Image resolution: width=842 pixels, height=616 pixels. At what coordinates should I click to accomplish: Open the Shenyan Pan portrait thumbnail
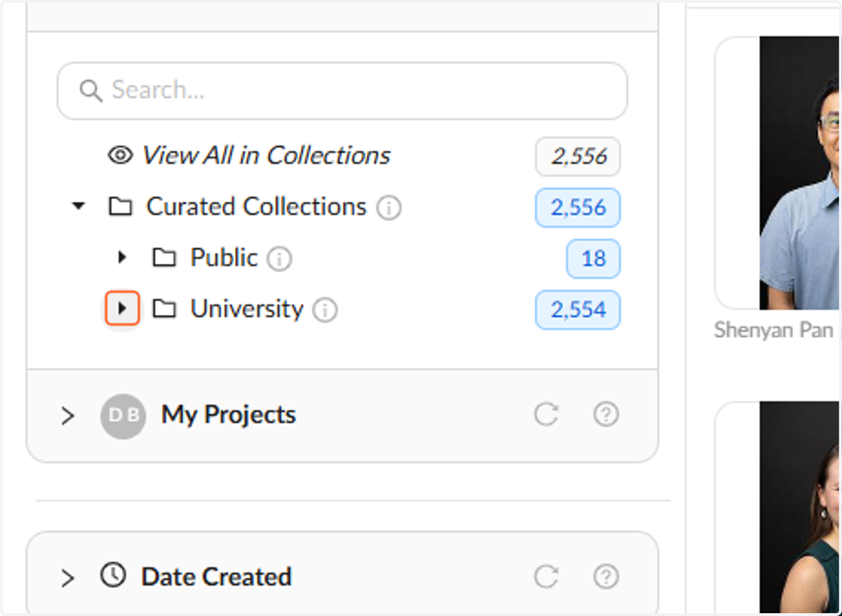(x=800, y=173)
